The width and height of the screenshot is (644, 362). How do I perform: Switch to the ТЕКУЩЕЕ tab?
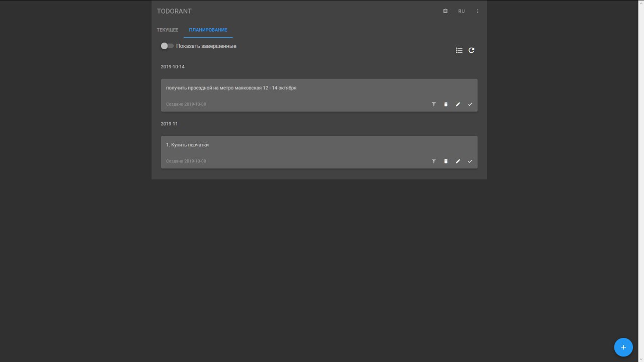click(x=168, y=30)
